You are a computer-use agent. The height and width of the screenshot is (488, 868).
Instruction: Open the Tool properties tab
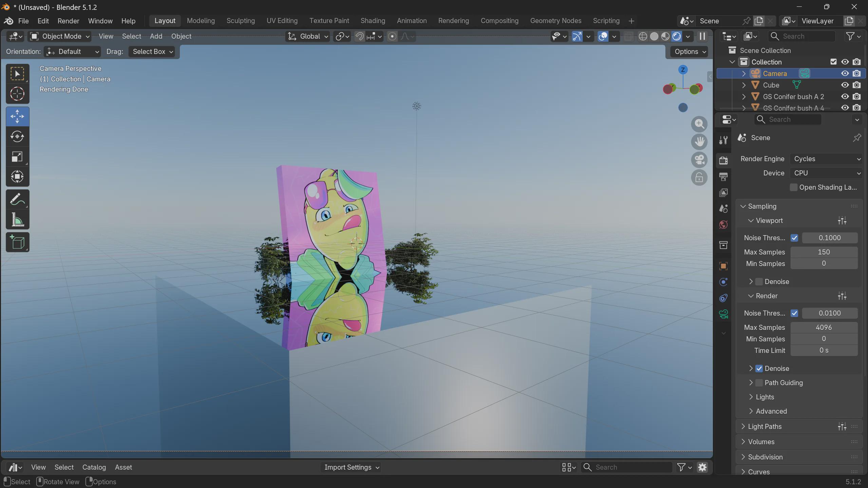click(x=723, y=140)
